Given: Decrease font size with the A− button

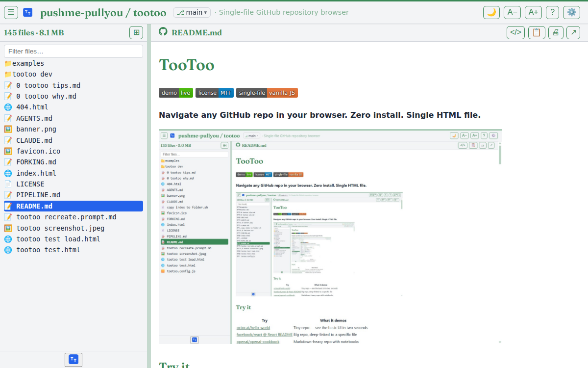Looking at the screenshot, I should (512, 12).
